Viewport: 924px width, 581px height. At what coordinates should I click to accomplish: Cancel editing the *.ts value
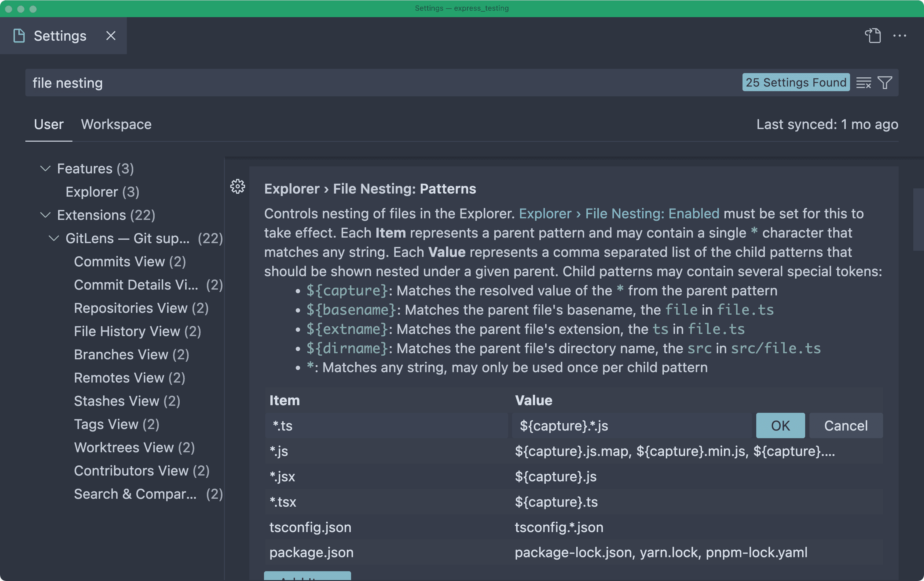[846, 425]
